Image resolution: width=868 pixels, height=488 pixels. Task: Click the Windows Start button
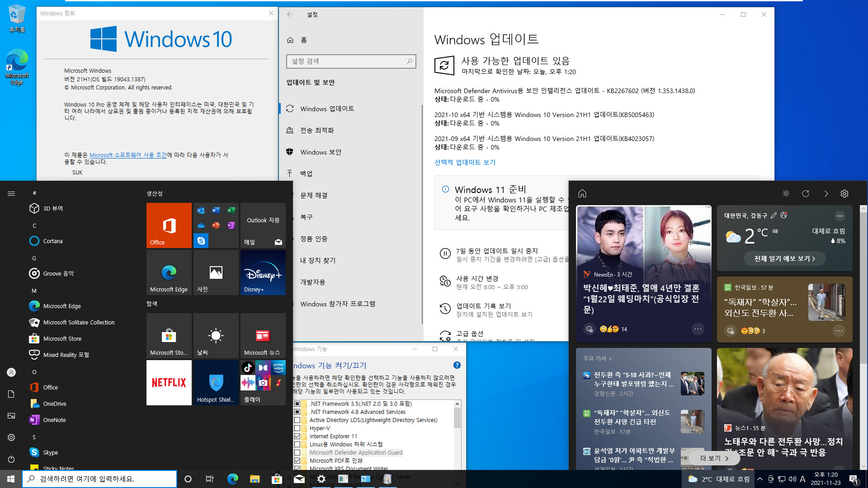click(x=11, y=479)
